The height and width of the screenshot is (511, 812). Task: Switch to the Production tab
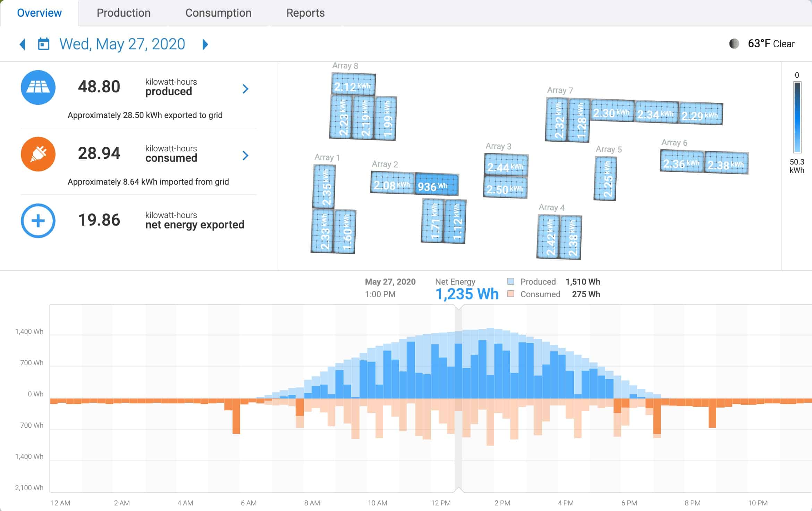124,13
